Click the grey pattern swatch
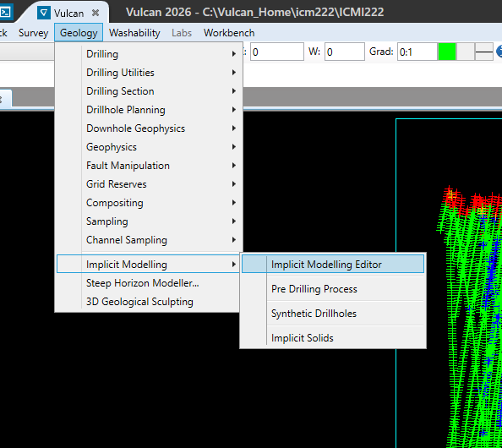 pyautogui.click(x=465, y=52)
